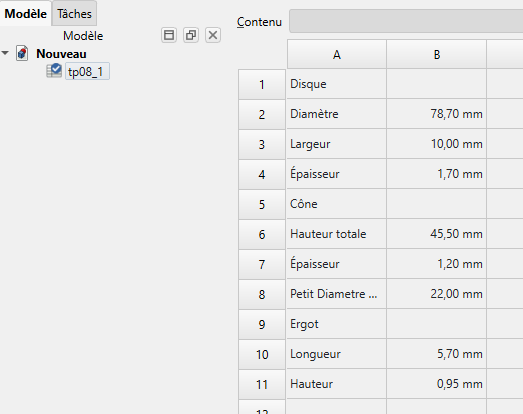523x414 pixels.
Task: Select the Modèle tab
Action: pyautogui.click(x=26, y=14)
